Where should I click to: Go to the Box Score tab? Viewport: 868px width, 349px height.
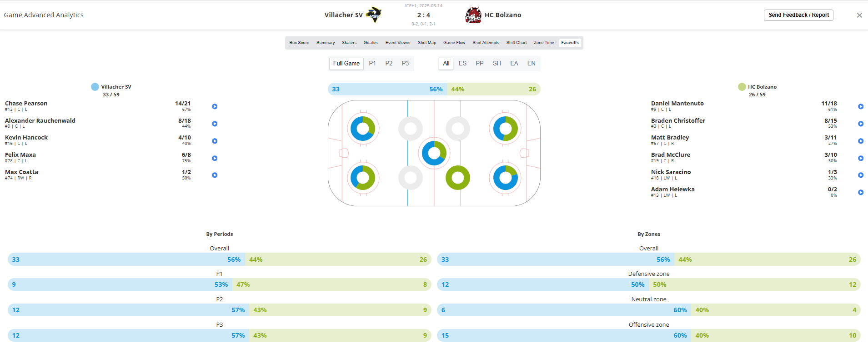pos(299,43)
